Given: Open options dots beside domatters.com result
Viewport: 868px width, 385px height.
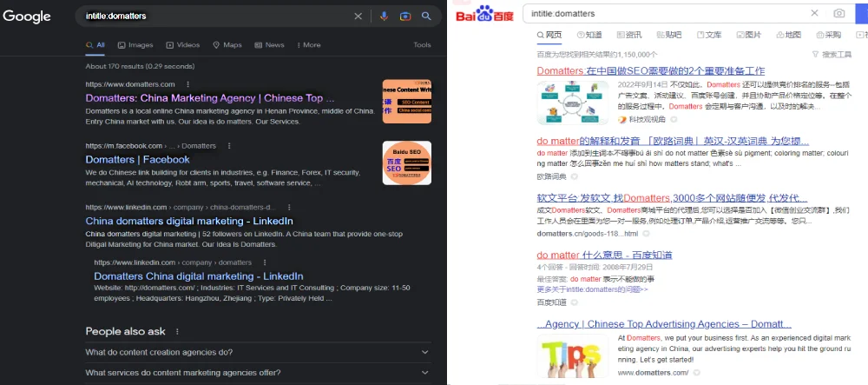Looking at the screenshot, I should 187,84.
